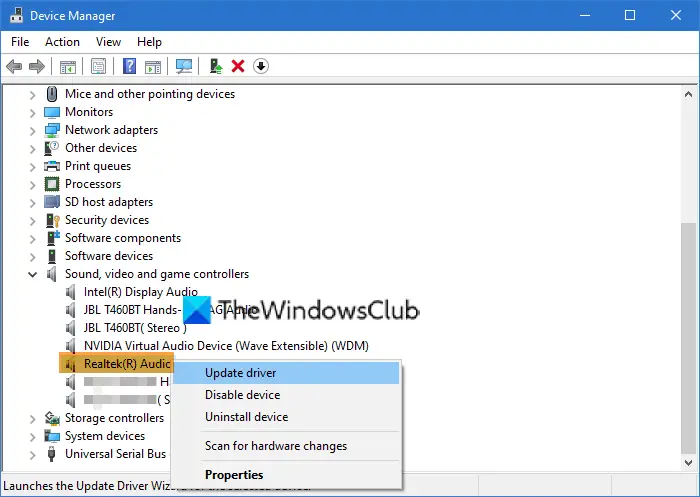Click the Properties sheet toolbar icon
Viewport: 700px width, 497px height.
pos(98,67)
